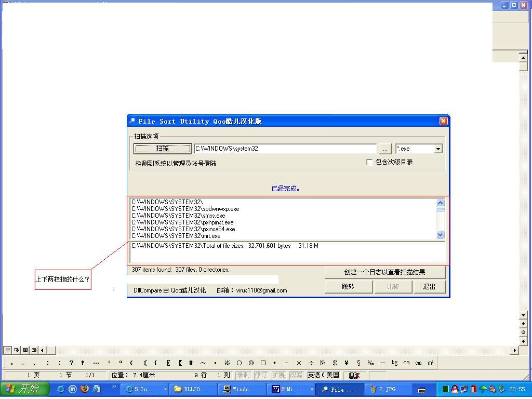Insert the § section symbol
The height and width of the screenshot is (399, 532).
click(x=358, y=363)
